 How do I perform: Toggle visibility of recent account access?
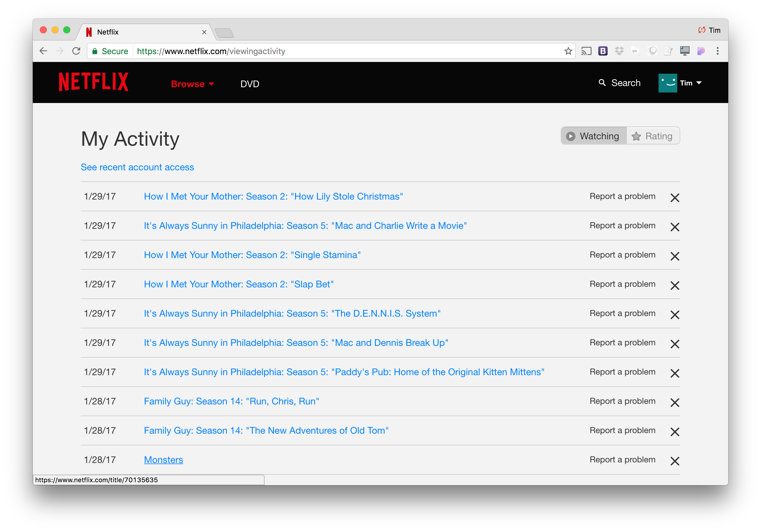[x=137, y=167]
